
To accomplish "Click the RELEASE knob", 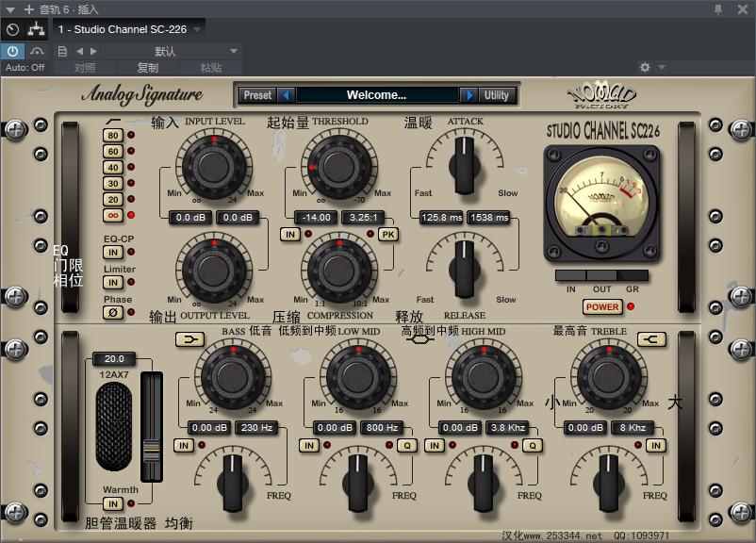I will pyautogui.click(x=465, y=269).
